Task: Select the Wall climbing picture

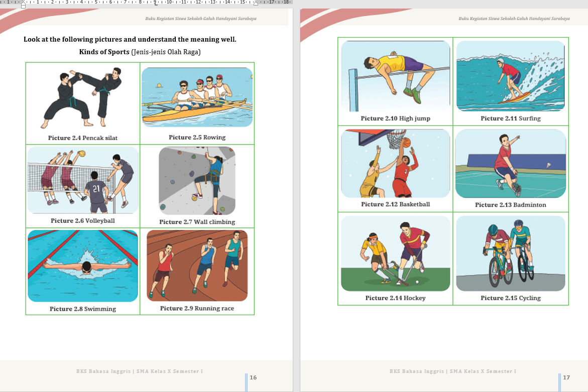Action: point(197,181)
